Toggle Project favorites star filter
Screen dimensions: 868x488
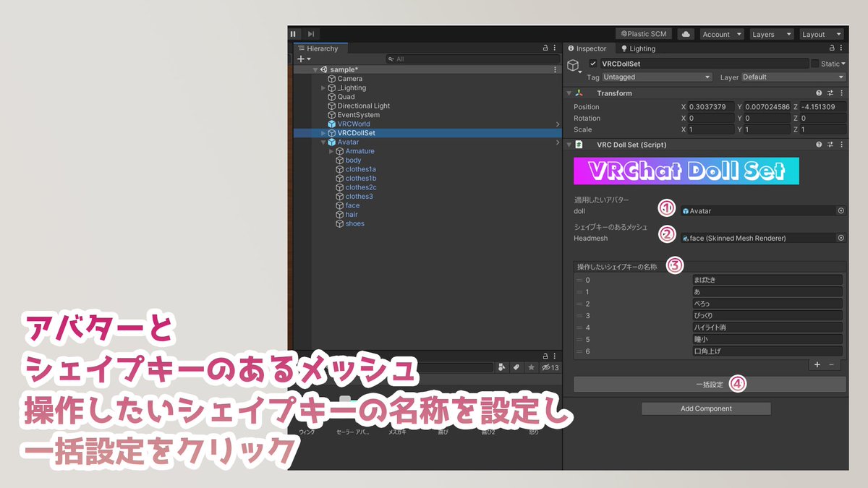(x=531, y=367)
